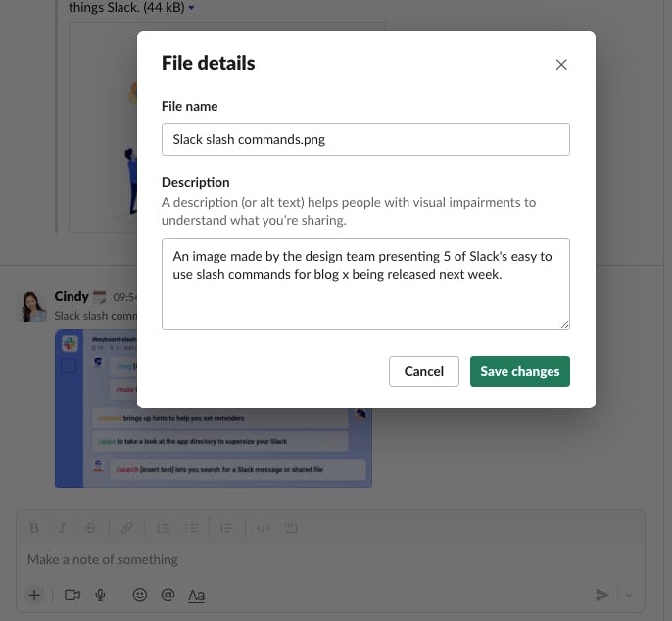The height and width of the screenshot is (621, 672).
Task: Toggle italic formatting in the composer
Action: pos(64,528)
